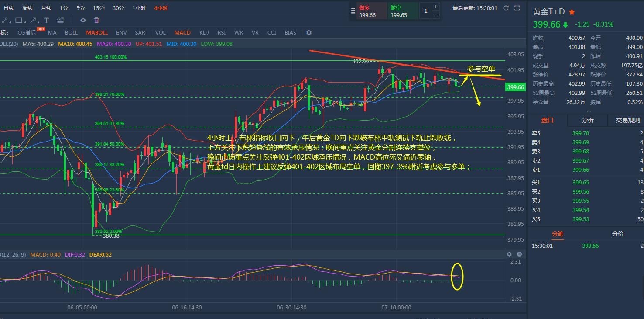Click the 15:30:01 tick trade row
Viewport: 644px width, 319px height.
(x=586, y=246)
